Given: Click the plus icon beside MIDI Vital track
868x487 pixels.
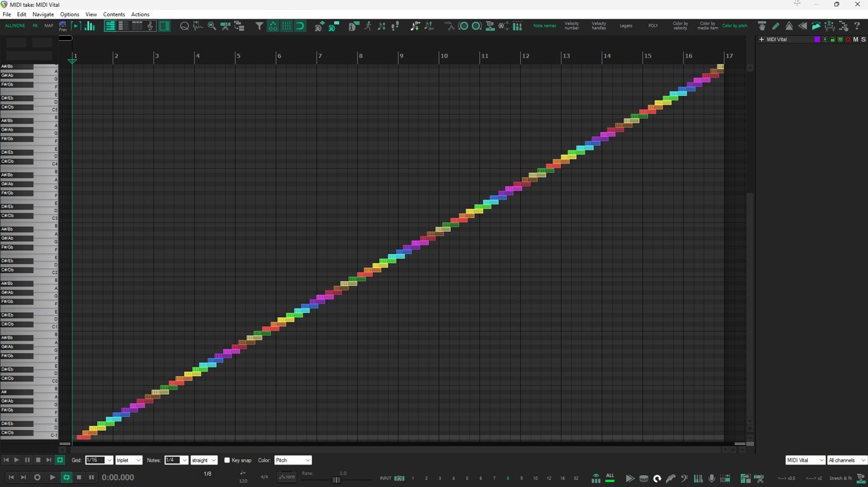Looking at the screenshot, I should coord(761,40).
